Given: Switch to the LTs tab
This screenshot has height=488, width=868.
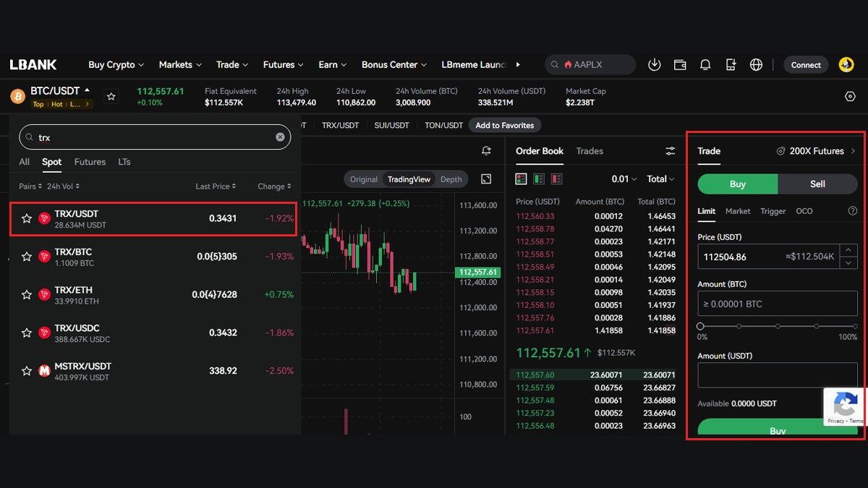Looking at the screenshot, I should tap(124, 162).
